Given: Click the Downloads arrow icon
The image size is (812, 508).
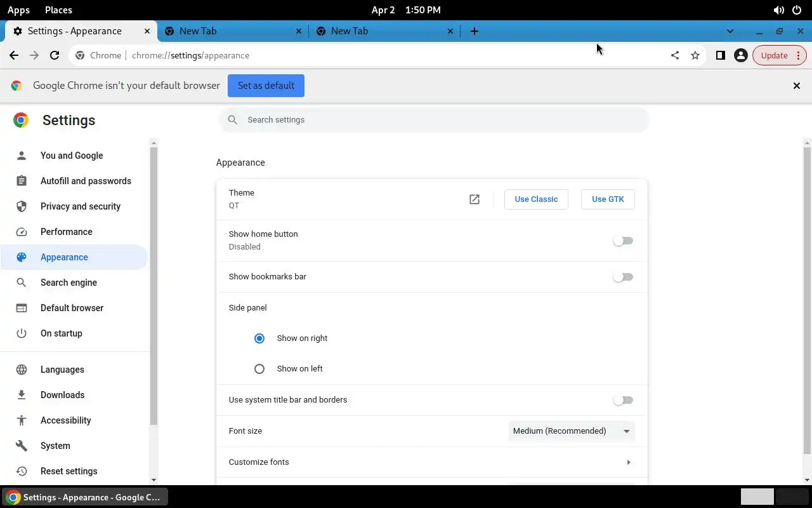Looking at the screenshot, I should coord(22,395).
